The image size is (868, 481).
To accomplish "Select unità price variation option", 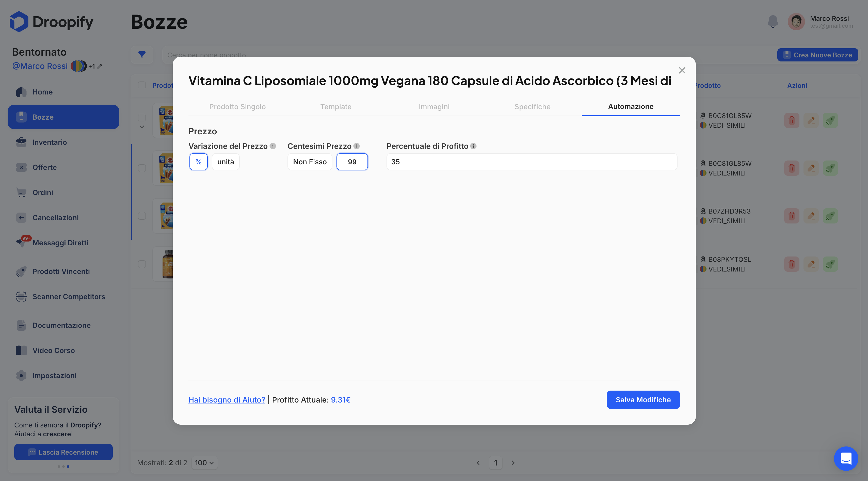I will [226, 162].
